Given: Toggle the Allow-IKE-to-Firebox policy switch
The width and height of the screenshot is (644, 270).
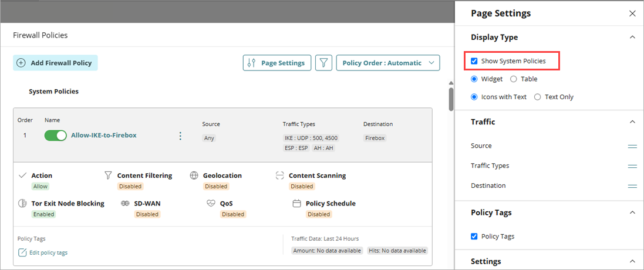Looking at the screenshot, I should 55,136.
